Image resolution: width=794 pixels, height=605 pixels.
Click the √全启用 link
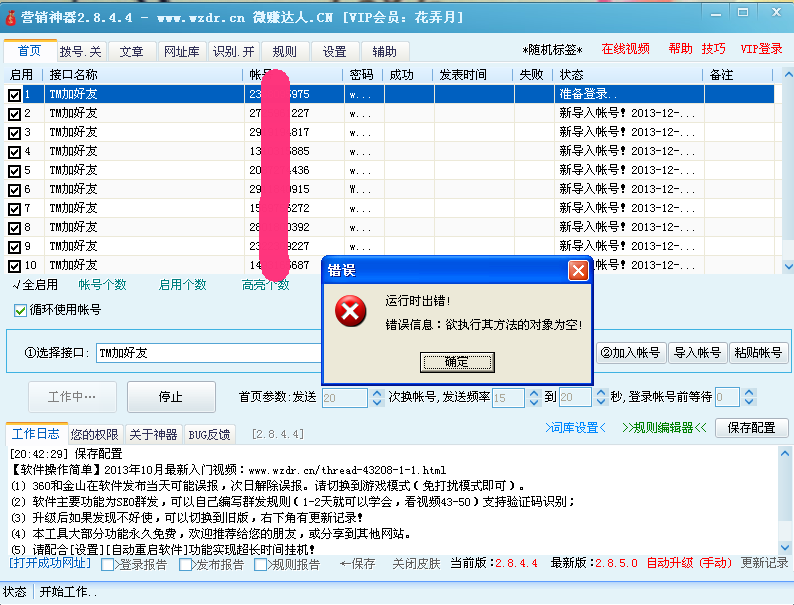(35, 285)
